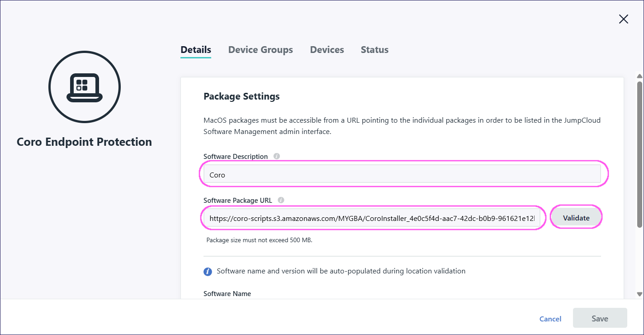Click the vertical scrollbar thumb
Screen dimensions: 644x335
pos(639,154)
